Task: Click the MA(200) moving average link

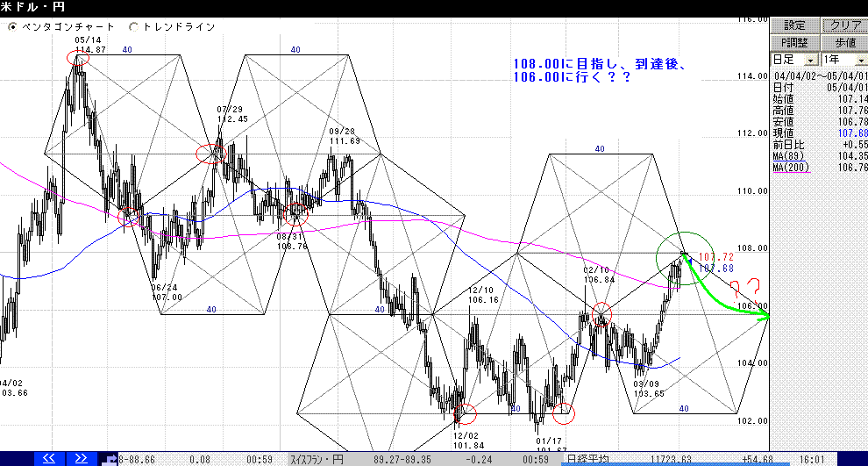Action: 791,168
